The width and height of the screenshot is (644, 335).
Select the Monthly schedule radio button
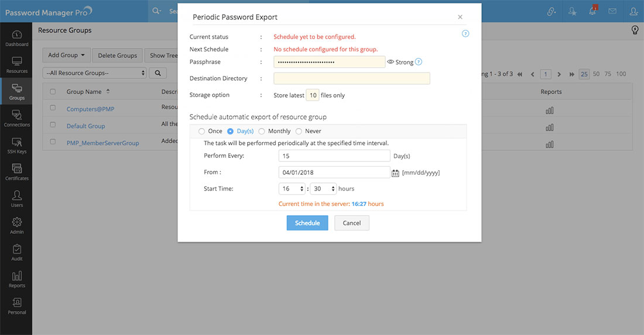[x=262, y=132]
